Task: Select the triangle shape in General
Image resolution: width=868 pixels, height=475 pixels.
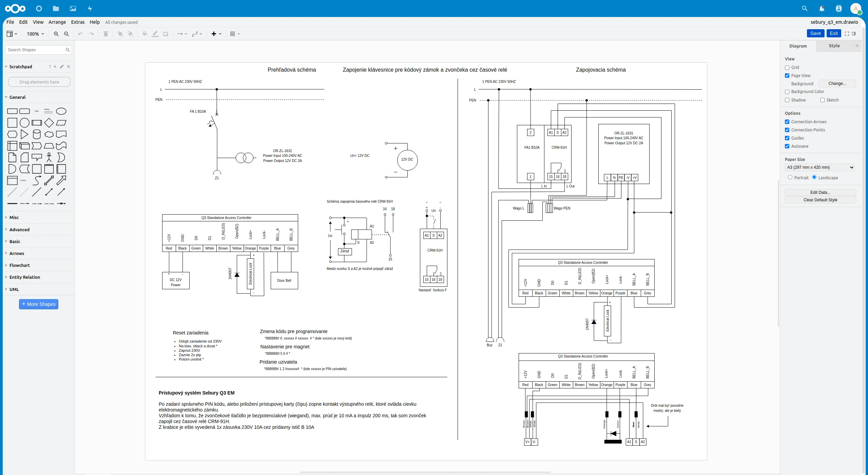Action: click(24, 134)
